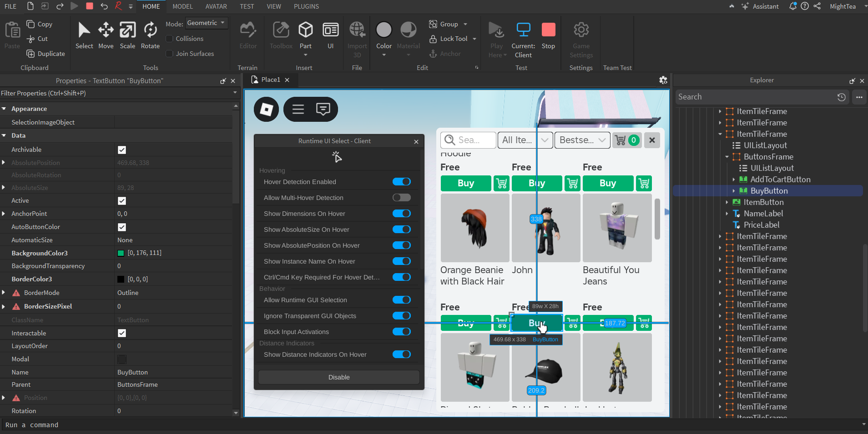This screenshot has height=434, width=868.
Task: Open Explorer more options menu
Action: tap(859, 97)
